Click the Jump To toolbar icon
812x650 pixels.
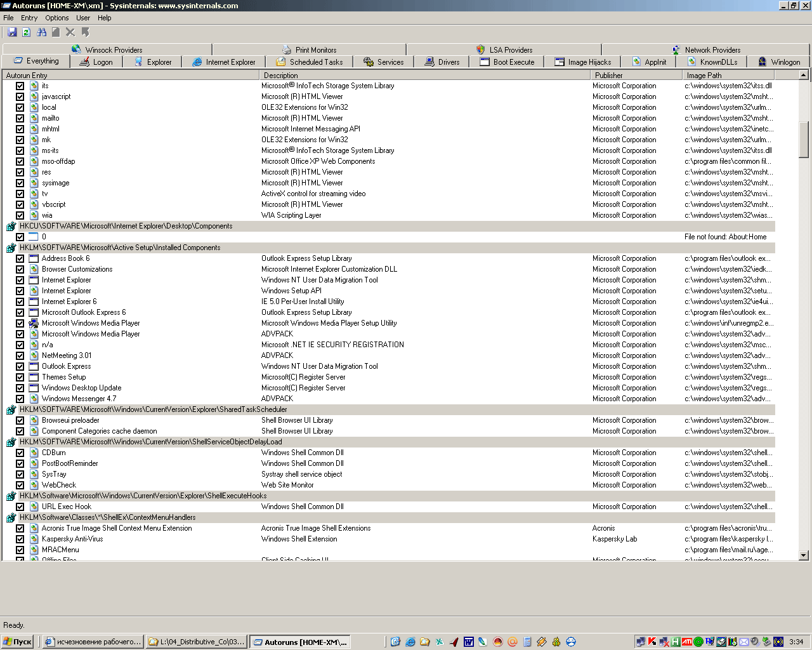[86, 32]
